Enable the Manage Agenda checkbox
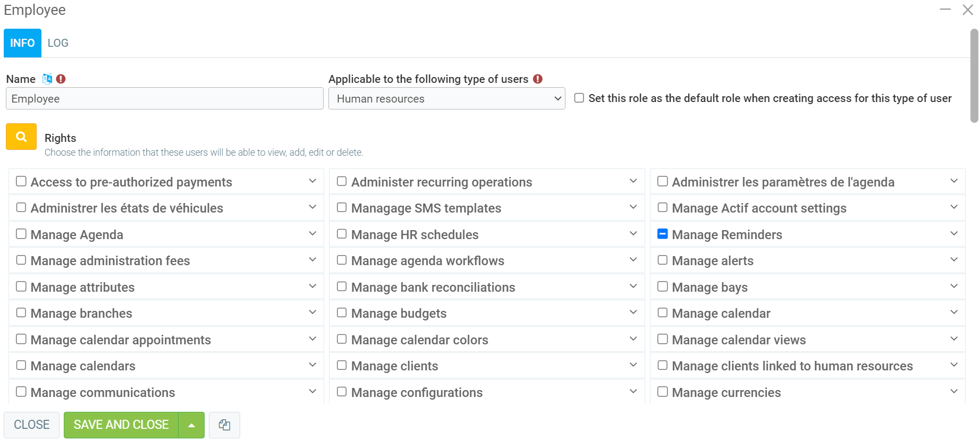Screen dimensions: 980x440 click(21, 234)
